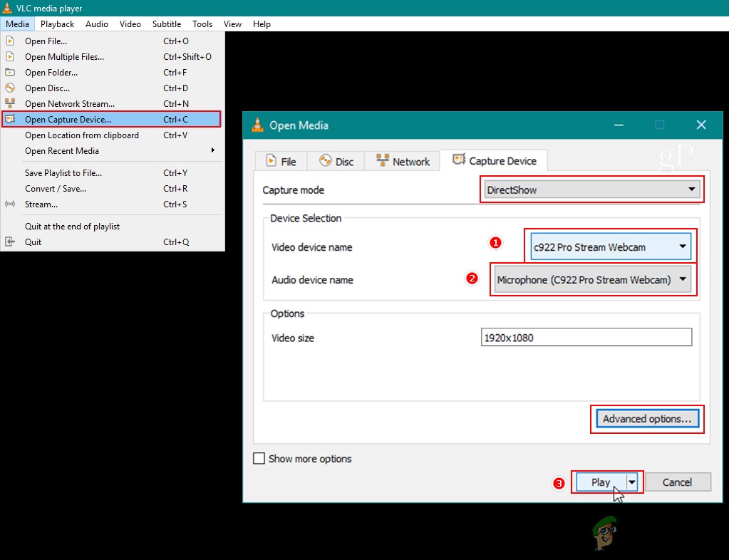729x560 pixels.
Task: Minimize the Open Media dialog
Action: click(619, 125)
